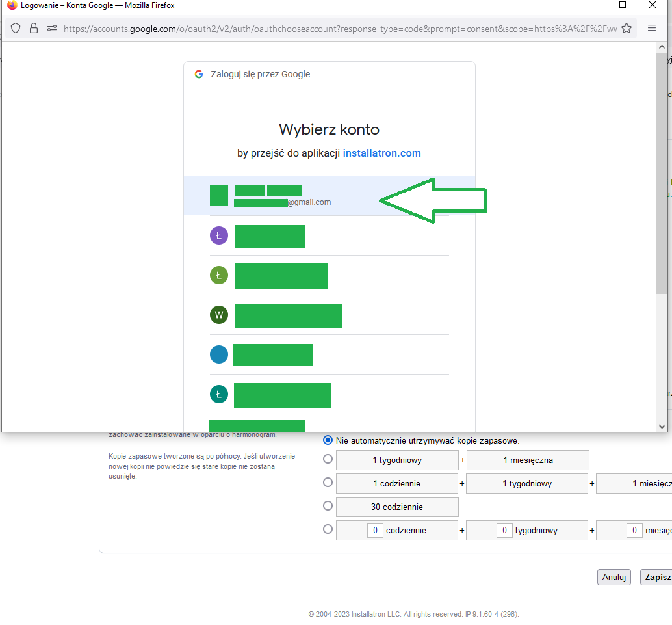
Task: Select the custom backup count radio option
Action: tap(328, 529)
